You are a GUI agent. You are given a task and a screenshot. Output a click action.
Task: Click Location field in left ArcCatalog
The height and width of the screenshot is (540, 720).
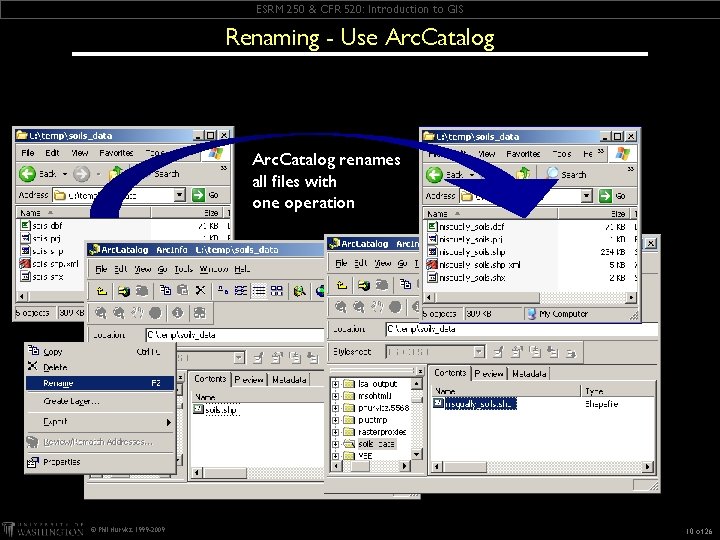[x=235, y=335]
